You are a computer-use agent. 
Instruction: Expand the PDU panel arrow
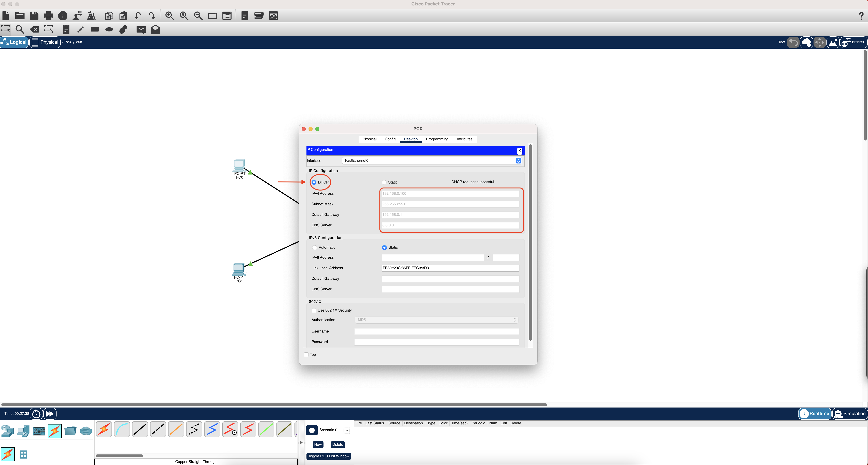coord(301,442)
